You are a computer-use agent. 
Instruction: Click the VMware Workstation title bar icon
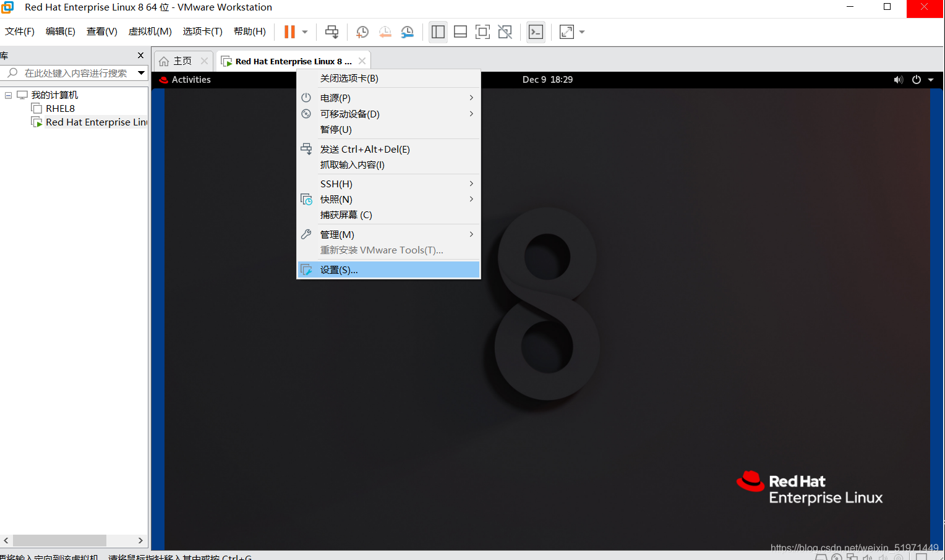pyautogui.click(x=7, y=7)
